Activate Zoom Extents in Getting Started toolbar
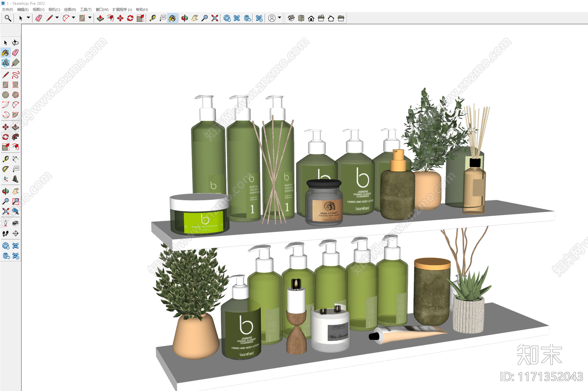The image size is (588, 391). coord(215,18)
